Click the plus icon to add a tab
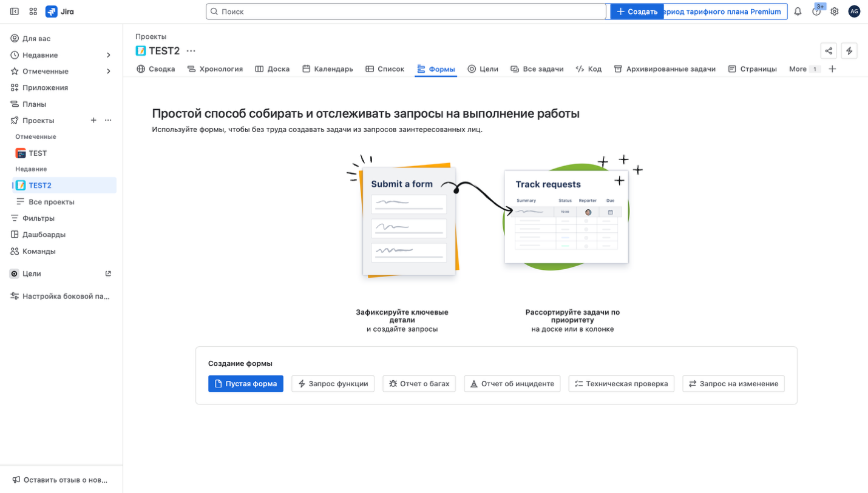This screenshot has width=868, height=493. [832, 69]
